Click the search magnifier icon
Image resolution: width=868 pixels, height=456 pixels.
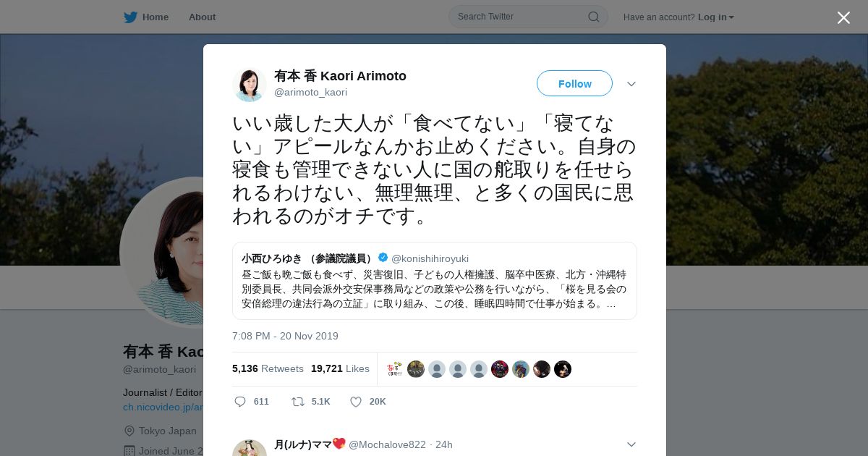pyautogui.click(x=593, y=17)
